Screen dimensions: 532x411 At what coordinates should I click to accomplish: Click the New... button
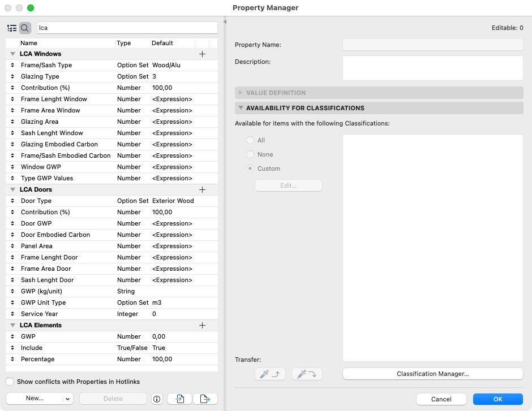tap(35, 399)
